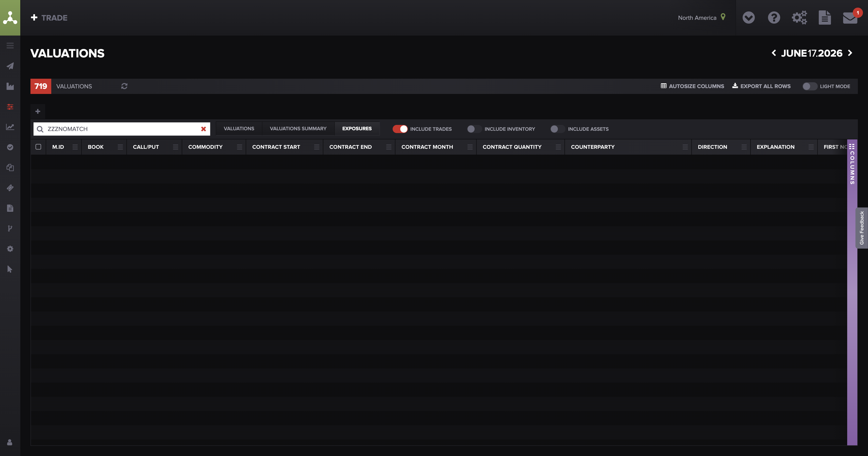Open the user profile sidebar icon

pyautogui.click(x=10, y=442)
